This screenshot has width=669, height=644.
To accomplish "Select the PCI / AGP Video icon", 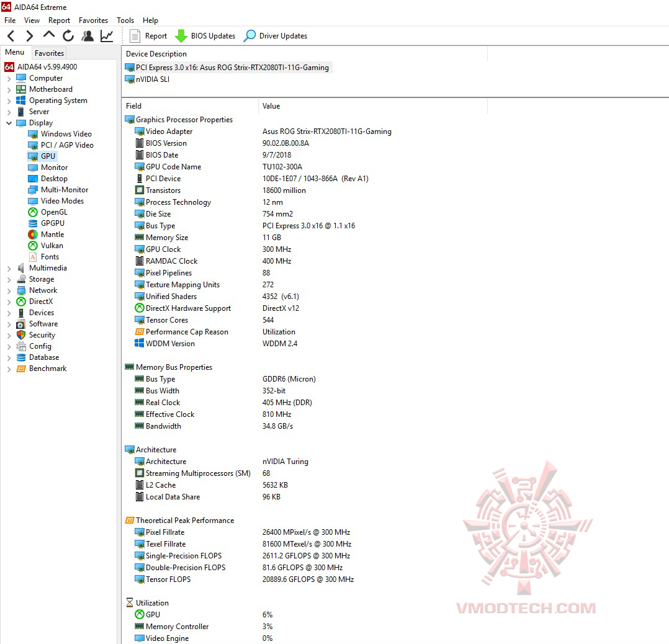I will (x=33, y=145).
